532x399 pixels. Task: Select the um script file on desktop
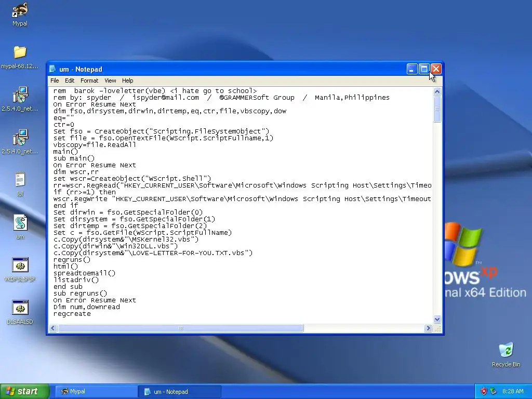[x=20, y=227]
